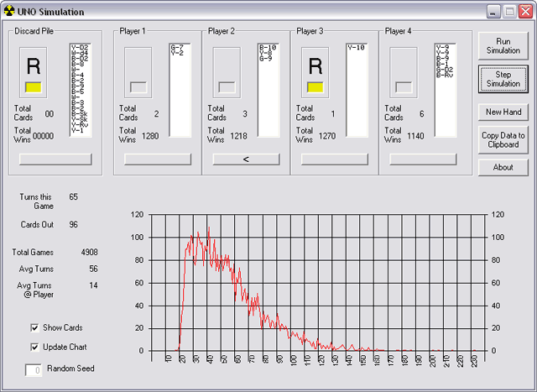Viewport: 537px width, 392px height.
Task: Select card 'B-1' in Player 4's hand
Action: [x=442, y=64]
